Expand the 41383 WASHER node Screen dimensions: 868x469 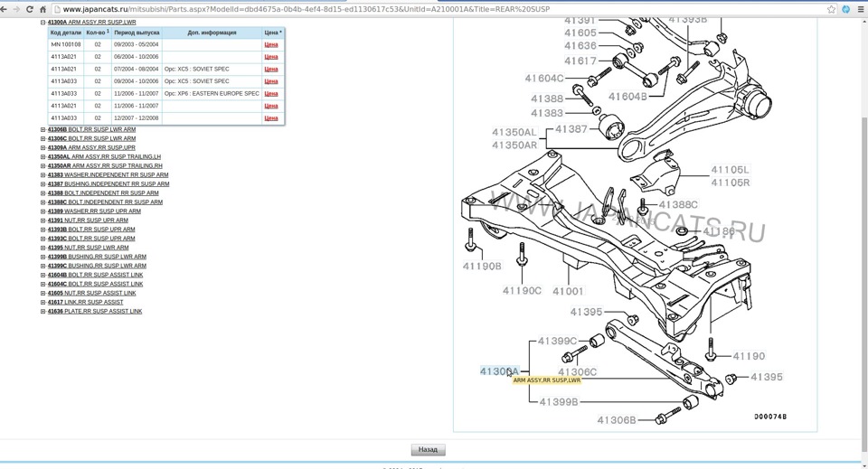click(42, 174)
